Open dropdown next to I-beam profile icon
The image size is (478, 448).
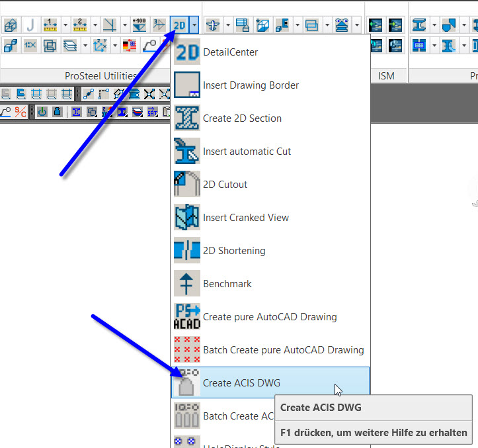pos(434,24)
